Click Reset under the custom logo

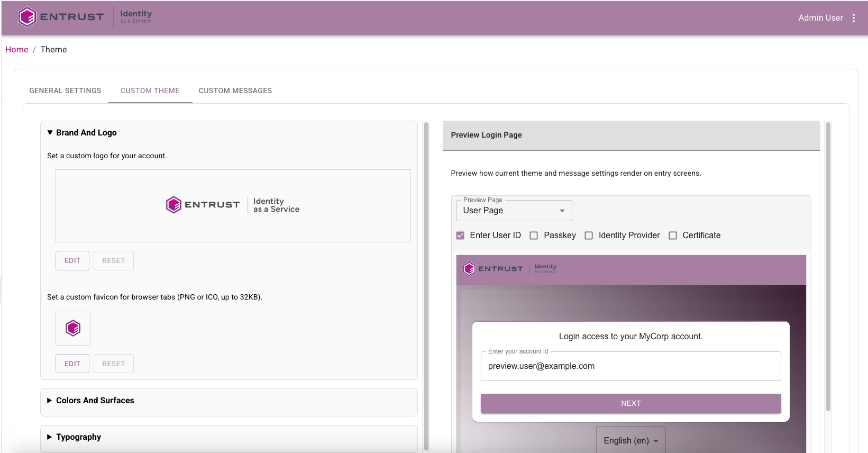tap(114, 261)
